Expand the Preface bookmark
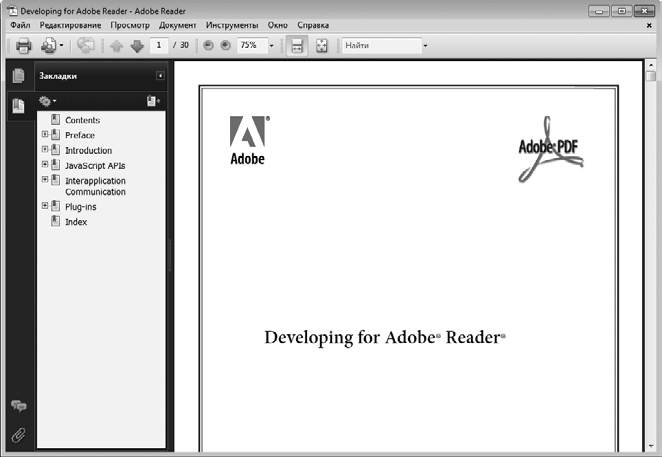The image size is (662, 457). tap(45, 134)
